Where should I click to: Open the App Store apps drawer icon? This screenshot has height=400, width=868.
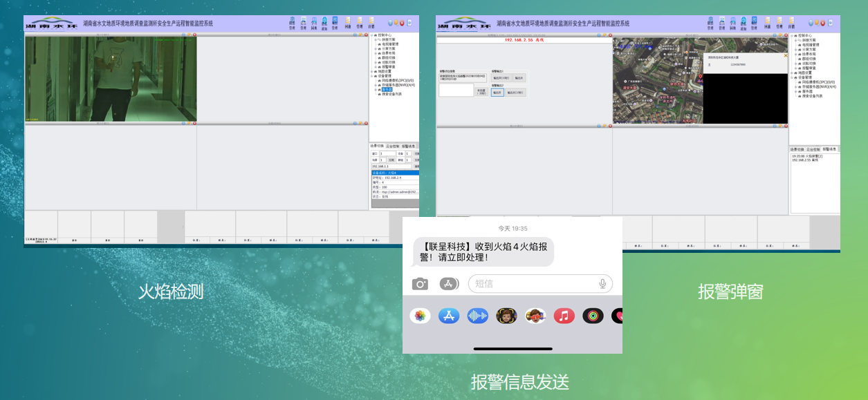click(x=447, y=284)
